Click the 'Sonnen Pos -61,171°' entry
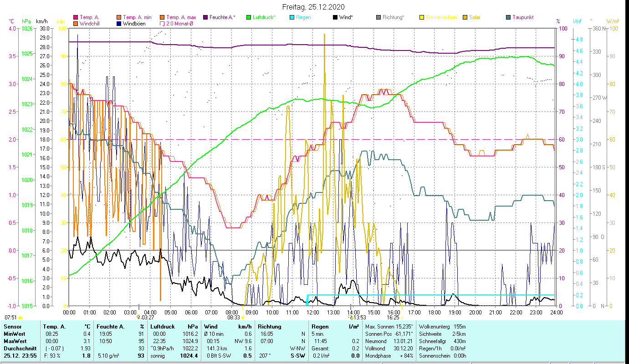This screenshot has width=629, height=364. [x=389, y=334]
